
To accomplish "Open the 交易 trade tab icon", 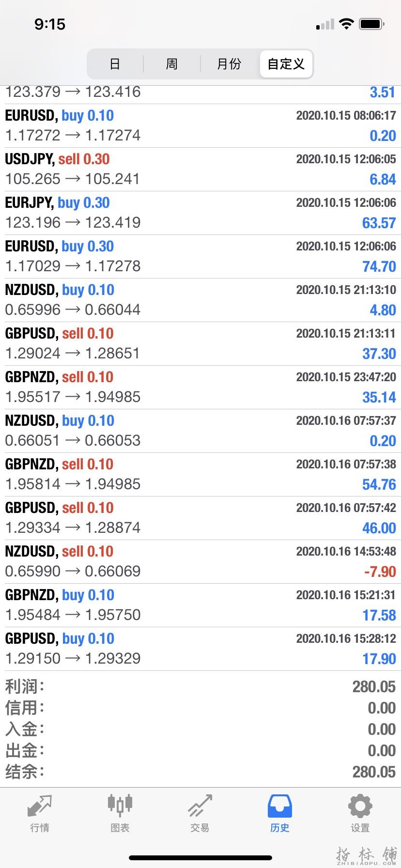I will tap(200, 806).
